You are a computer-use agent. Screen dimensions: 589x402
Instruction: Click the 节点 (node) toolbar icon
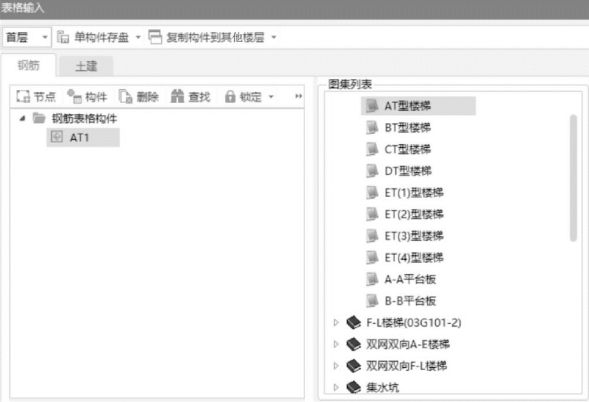pyautogui.click(x=23, y=97)
